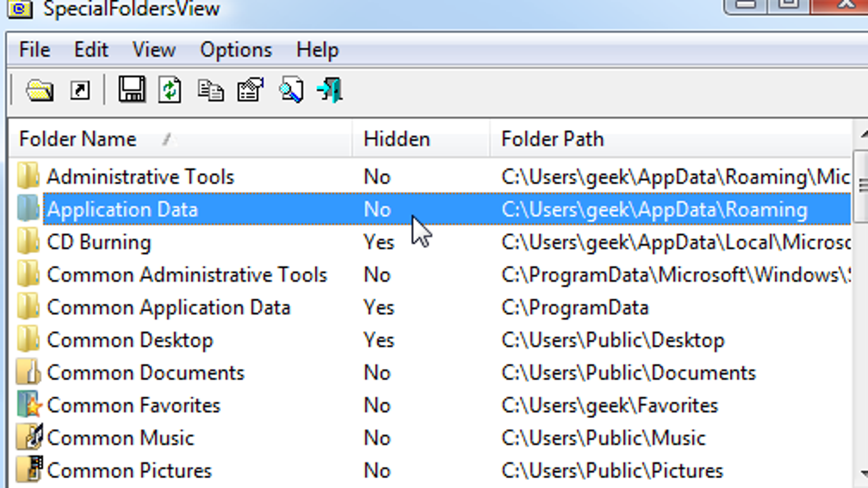Click the Common Documents folder icon
868x488 pixels.
click(28, 372)
